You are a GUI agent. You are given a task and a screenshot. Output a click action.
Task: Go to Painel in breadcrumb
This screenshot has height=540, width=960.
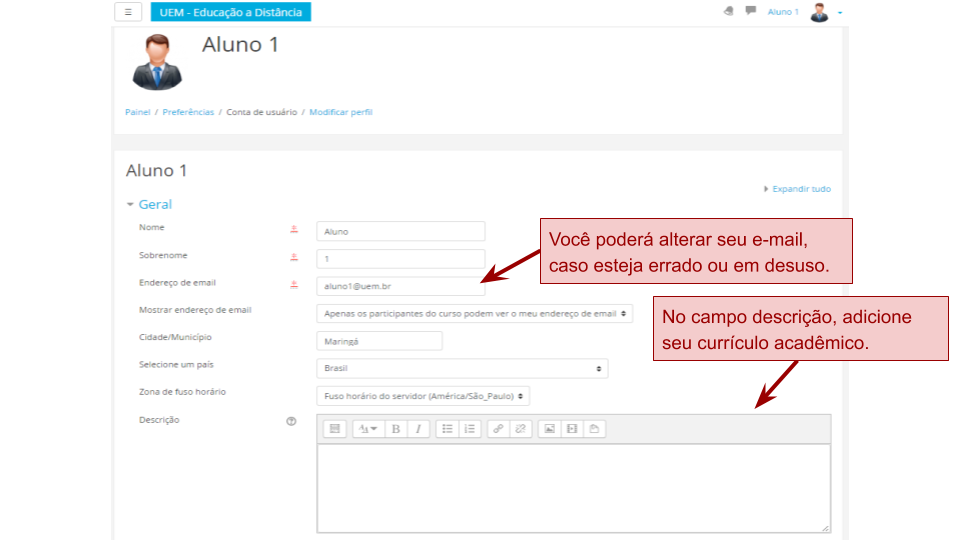click(137, 112)
